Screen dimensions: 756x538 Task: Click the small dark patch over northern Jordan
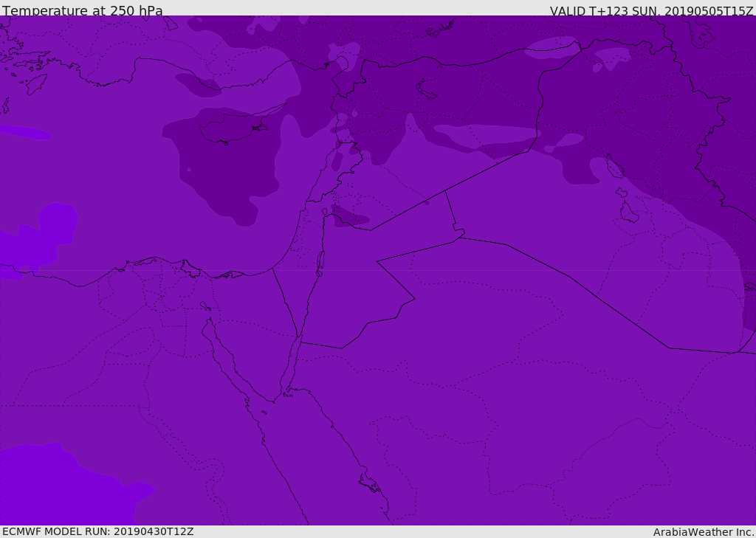[x=351, y=218]
